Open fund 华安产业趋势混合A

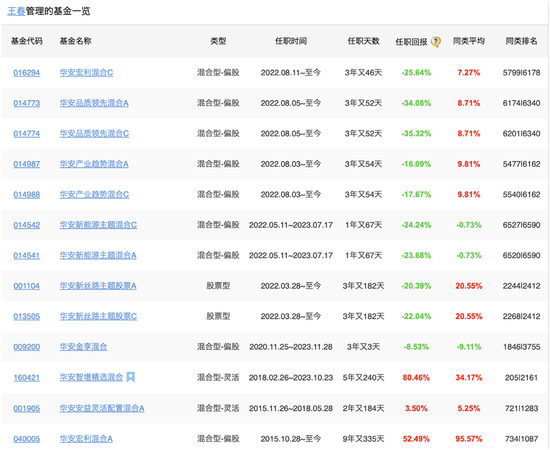[94, 164]
